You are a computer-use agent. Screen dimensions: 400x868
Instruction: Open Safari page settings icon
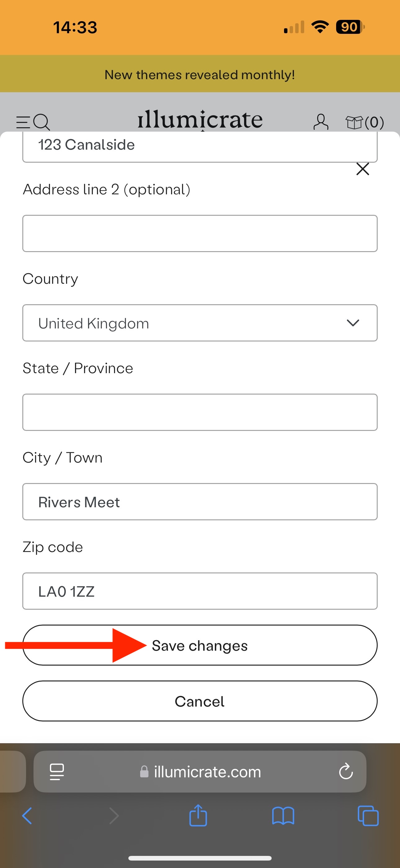tap(57, 772)
